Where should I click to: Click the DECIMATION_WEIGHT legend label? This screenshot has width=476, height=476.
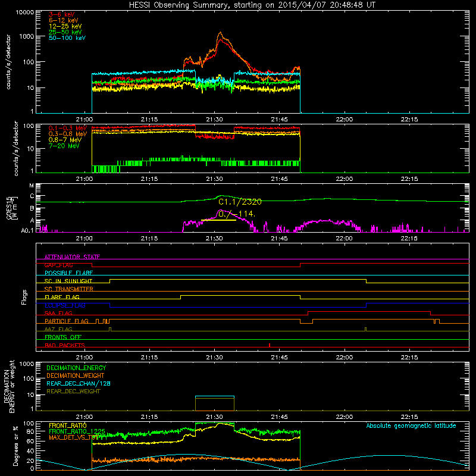click(76, 376)
